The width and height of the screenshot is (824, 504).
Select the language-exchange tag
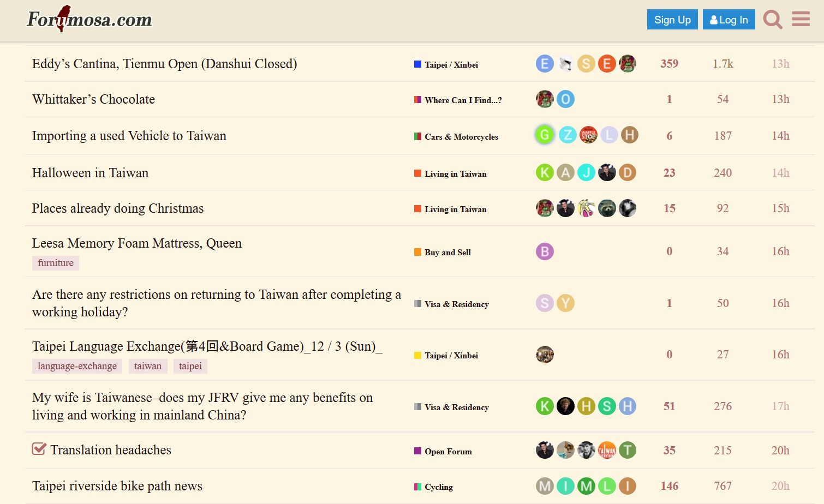[x=77, y=366]
